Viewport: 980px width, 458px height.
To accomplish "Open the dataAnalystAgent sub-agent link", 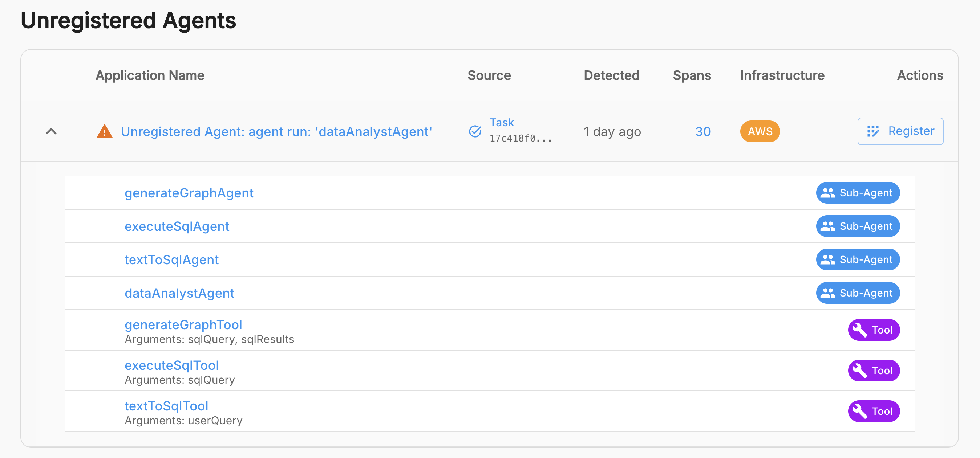I will click(x=179, y=293).
